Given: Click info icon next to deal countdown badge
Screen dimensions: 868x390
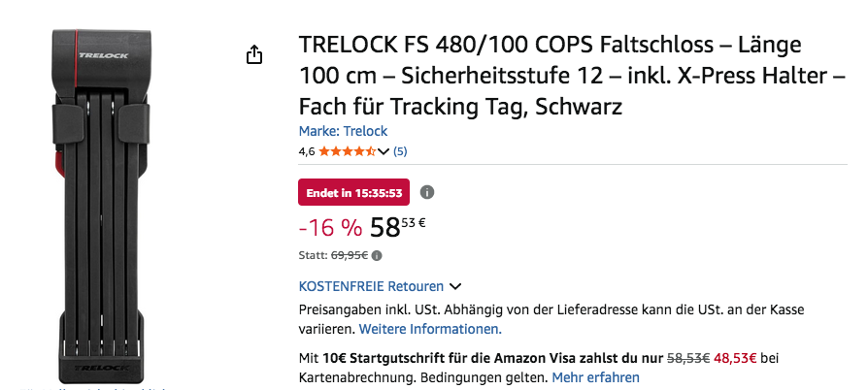Looking at the screenshot, I should tap(426, 192).
